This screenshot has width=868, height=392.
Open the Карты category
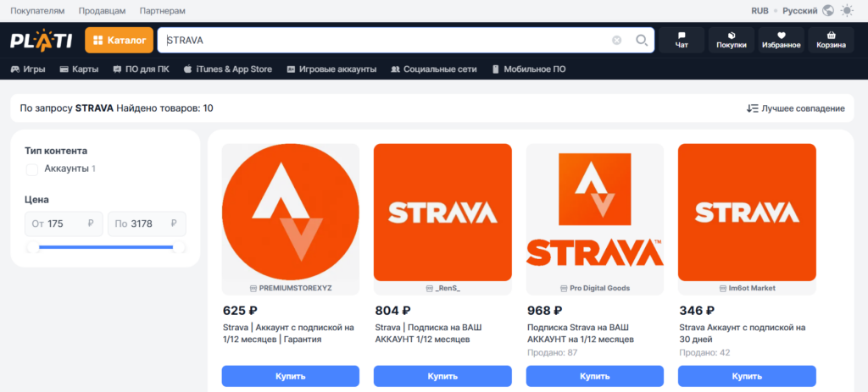point(79,69)
